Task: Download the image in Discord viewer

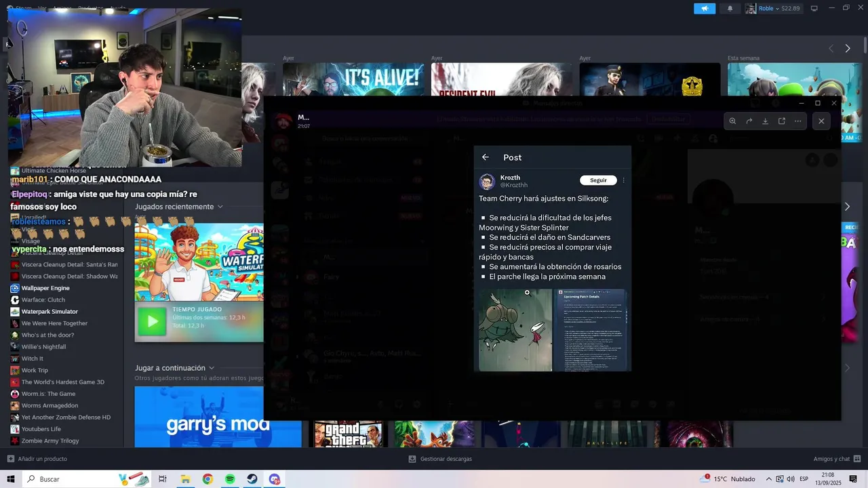Action: tap(765, 121)
